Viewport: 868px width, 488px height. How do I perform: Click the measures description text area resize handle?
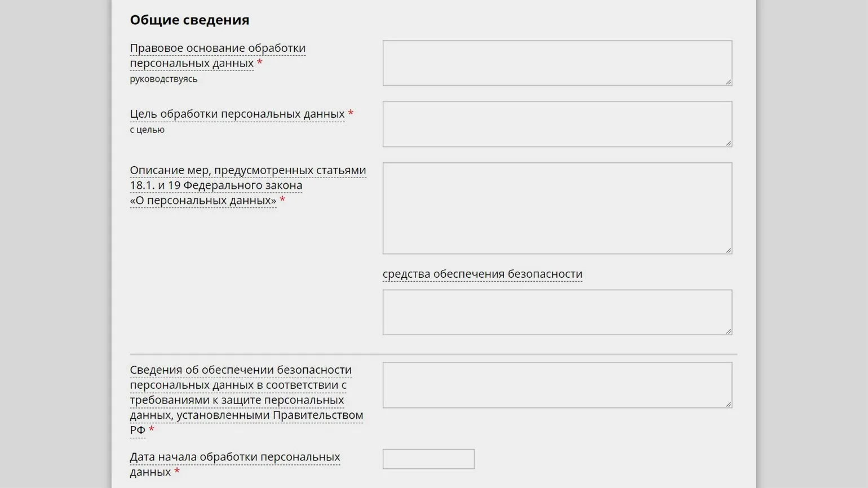tap(728, 250)
